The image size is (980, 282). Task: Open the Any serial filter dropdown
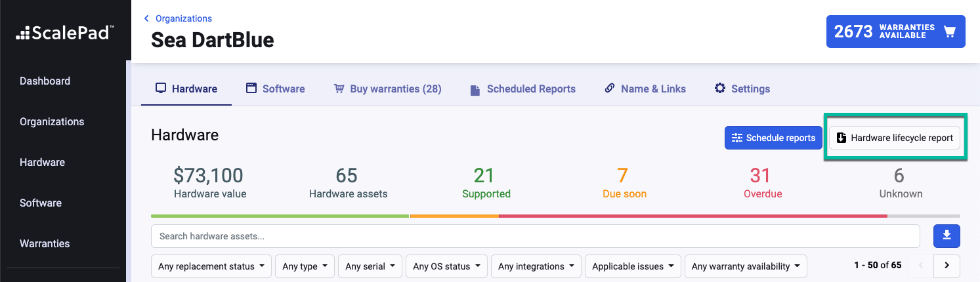(370, 266)
